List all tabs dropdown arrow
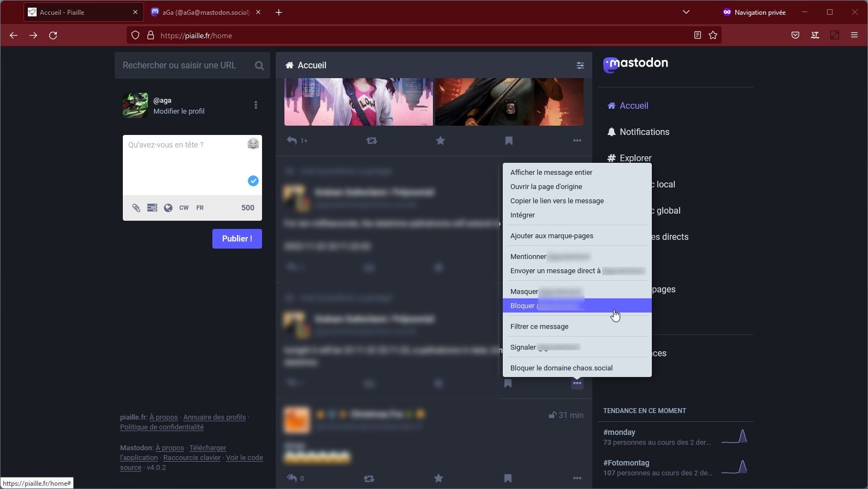The height and width of the screenshot is (489, 868). tap(686, 12)
